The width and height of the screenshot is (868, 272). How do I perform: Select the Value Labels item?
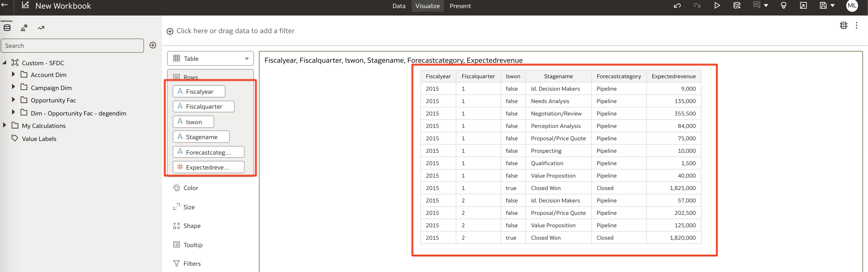pyautogui.click(x=39, y=138)
